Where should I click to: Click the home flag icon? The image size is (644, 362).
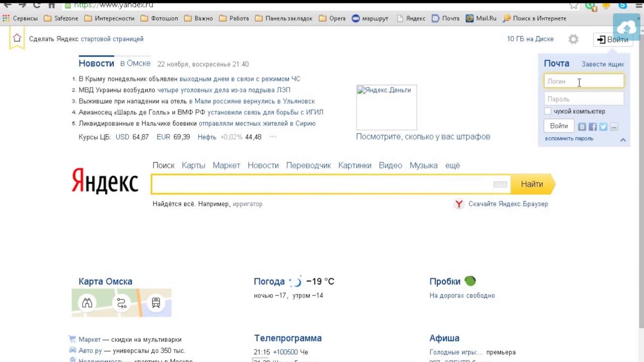17,38
